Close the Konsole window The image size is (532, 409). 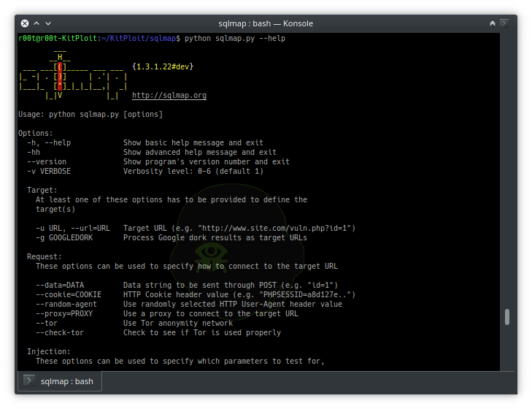pos(25,23)
